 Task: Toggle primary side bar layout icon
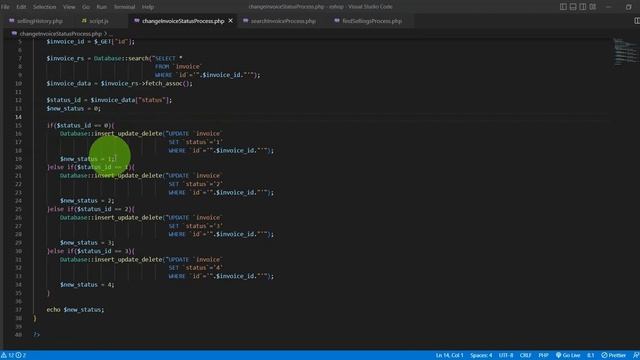coord(563,7)
